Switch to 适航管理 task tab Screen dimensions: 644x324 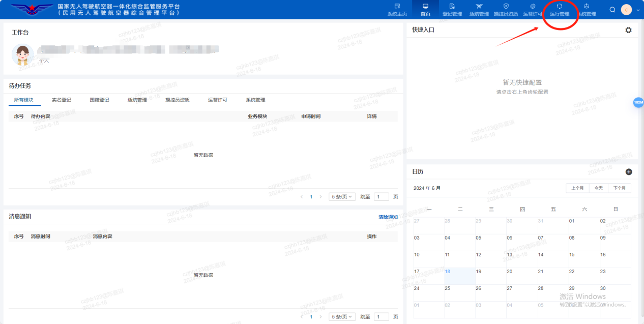tap(137, 100)
